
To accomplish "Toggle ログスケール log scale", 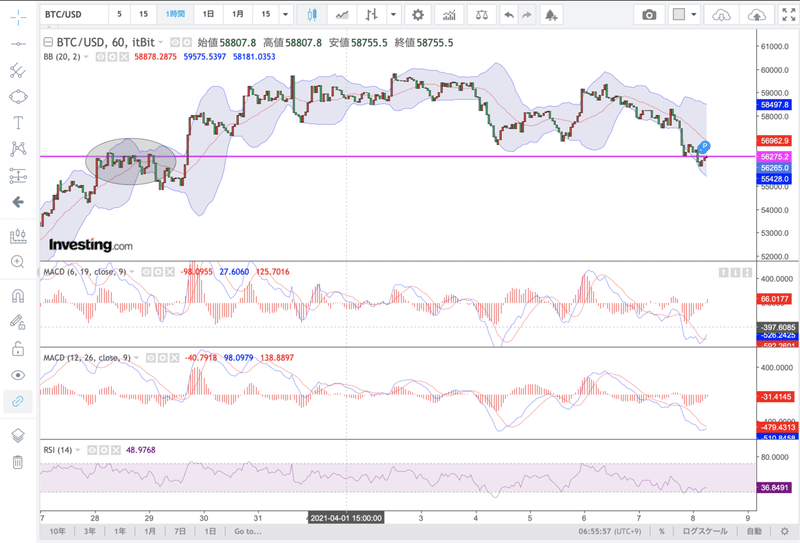I will (x=705, y=531).
